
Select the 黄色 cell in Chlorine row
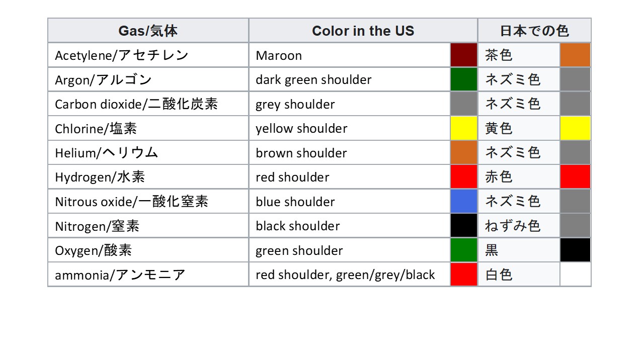[x=519, y=128]
